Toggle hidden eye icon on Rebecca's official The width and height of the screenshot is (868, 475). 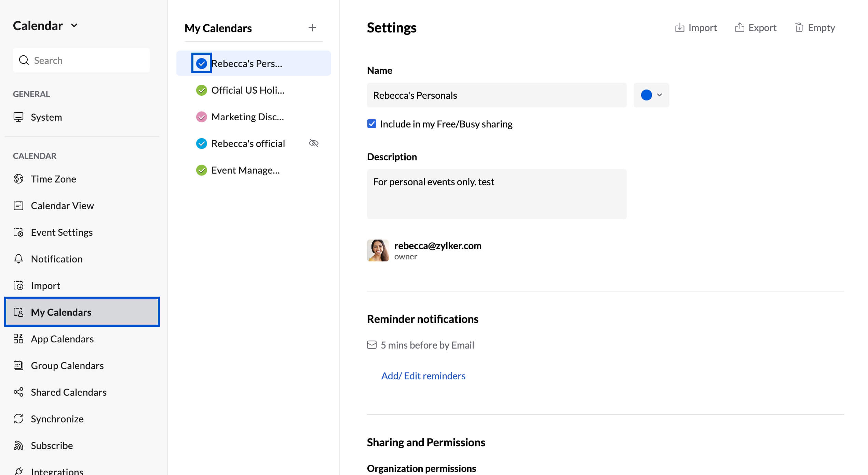313,143
